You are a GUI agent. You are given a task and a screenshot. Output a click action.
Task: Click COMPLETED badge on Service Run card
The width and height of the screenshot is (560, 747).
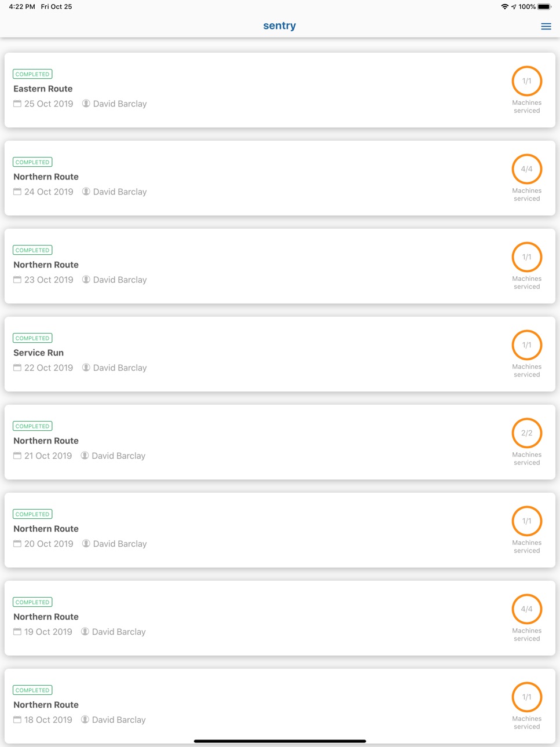click(x=32, y=338)
